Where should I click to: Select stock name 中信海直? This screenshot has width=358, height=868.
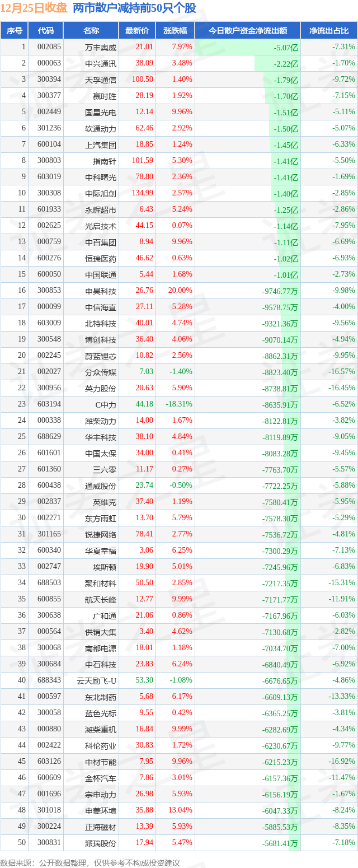(x=101, y=307)
